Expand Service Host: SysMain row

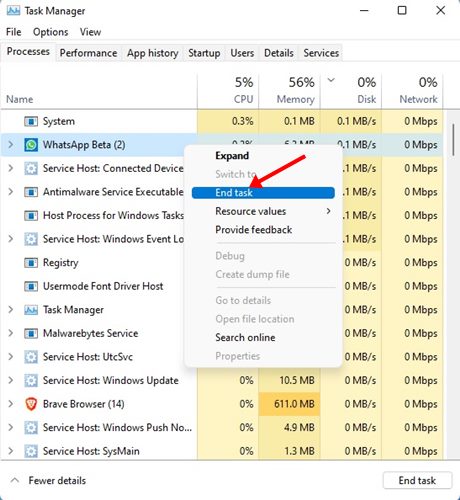coord(11,451)
